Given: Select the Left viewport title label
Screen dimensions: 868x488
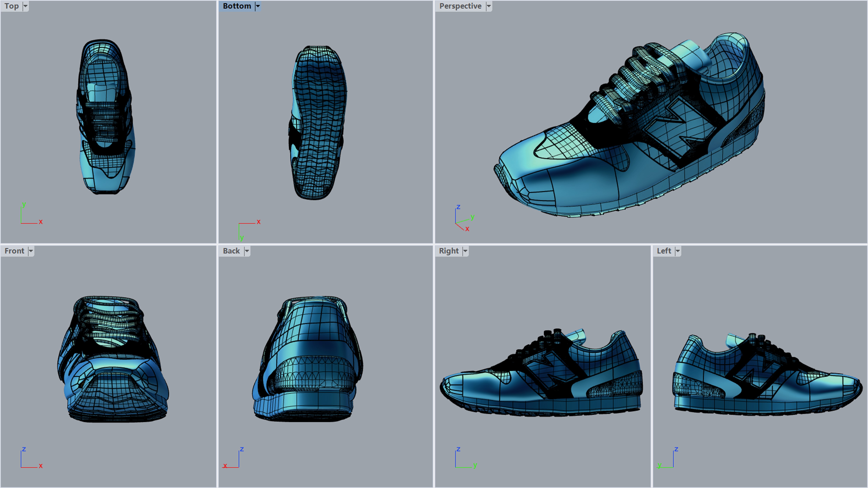Looking at the screenshot, I should tap(664, 251).
